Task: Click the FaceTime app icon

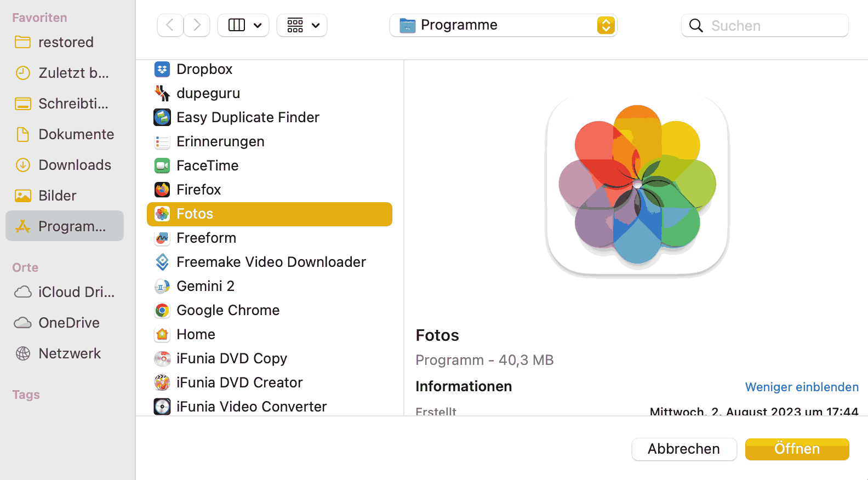Action: 162,165
